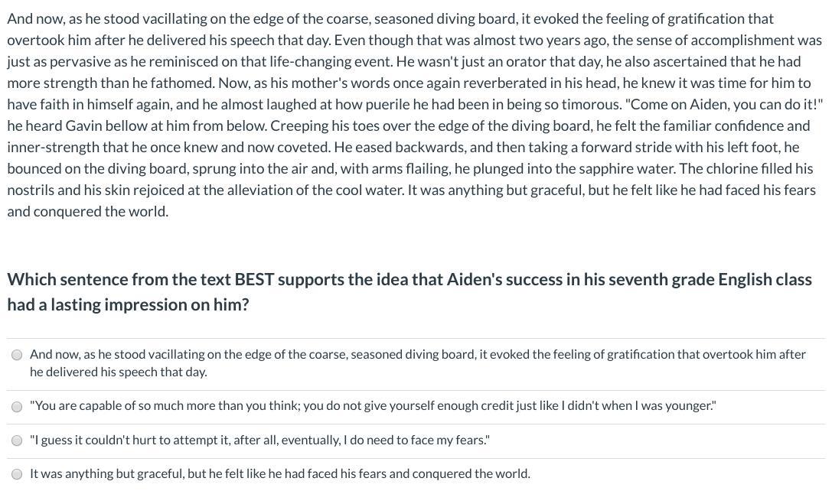Click the first answer's text about the diving board
This screenshot has height=504, width=832.
[x=417, y=355]
